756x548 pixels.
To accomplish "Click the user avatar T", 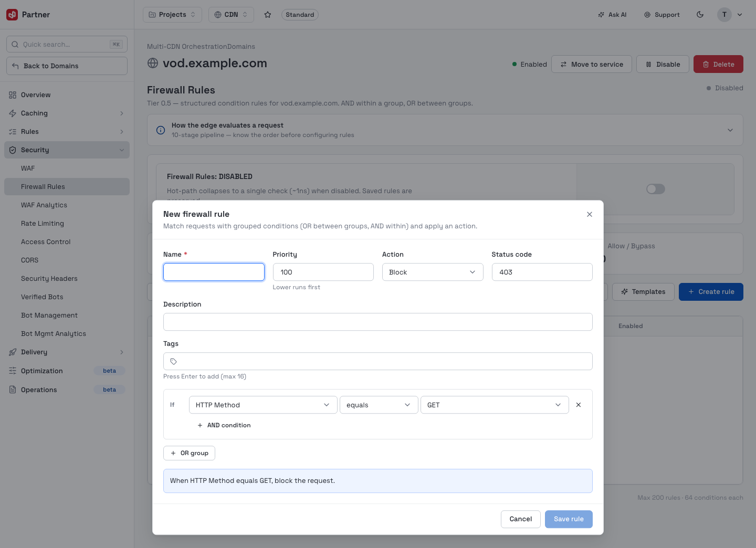I will point(724,15).
